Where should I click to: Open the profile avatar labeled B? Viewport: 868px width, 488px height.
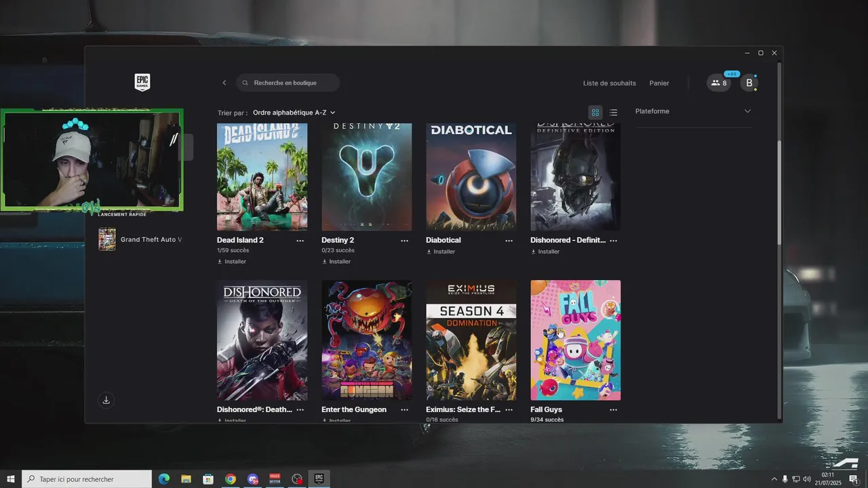point(749,83)
